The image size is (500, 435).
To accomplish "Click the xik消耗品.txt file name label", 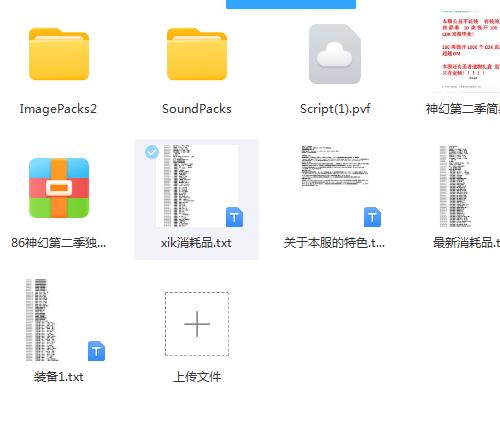I will point(196,243).
